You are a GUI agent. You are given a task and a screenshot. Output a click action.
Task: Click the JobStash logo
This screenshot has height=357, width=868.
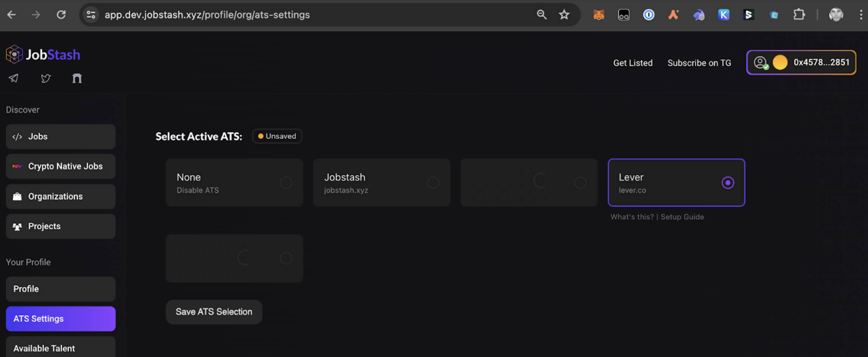point(43,54)
